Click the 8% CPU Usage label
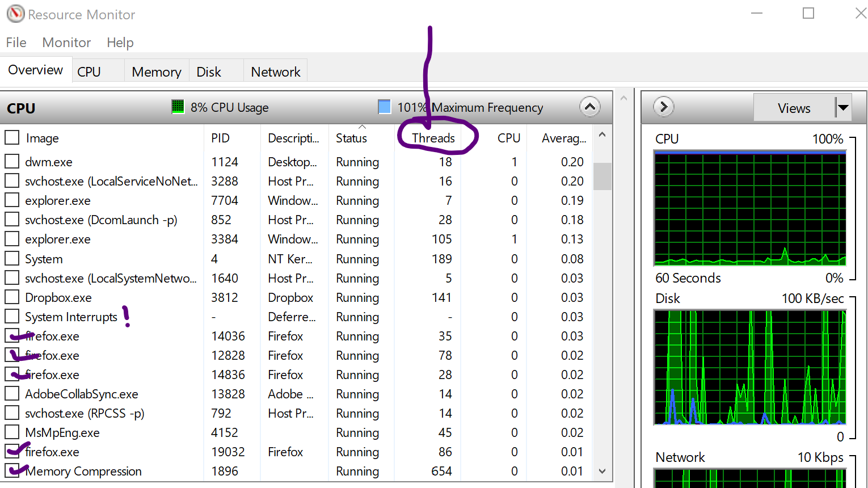The height and width of the screenshot is (488, 868). (229, 107)
